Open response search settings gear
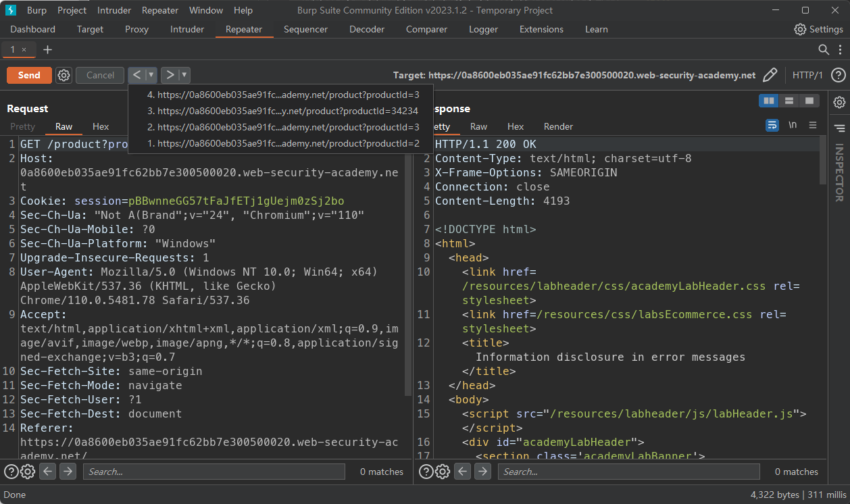This screenshot has width=850, height=504. click(443, 472)
